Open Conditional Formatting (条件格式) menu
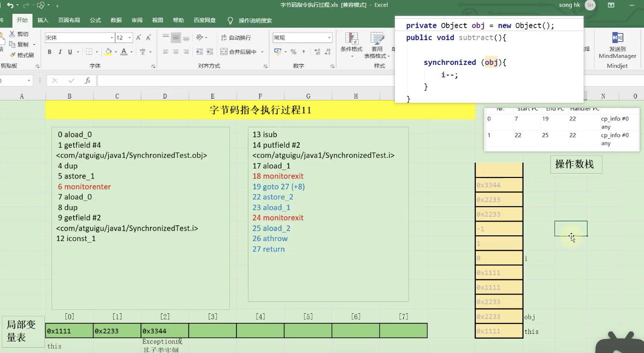The image size is (644, 353). tap(352, 45)
